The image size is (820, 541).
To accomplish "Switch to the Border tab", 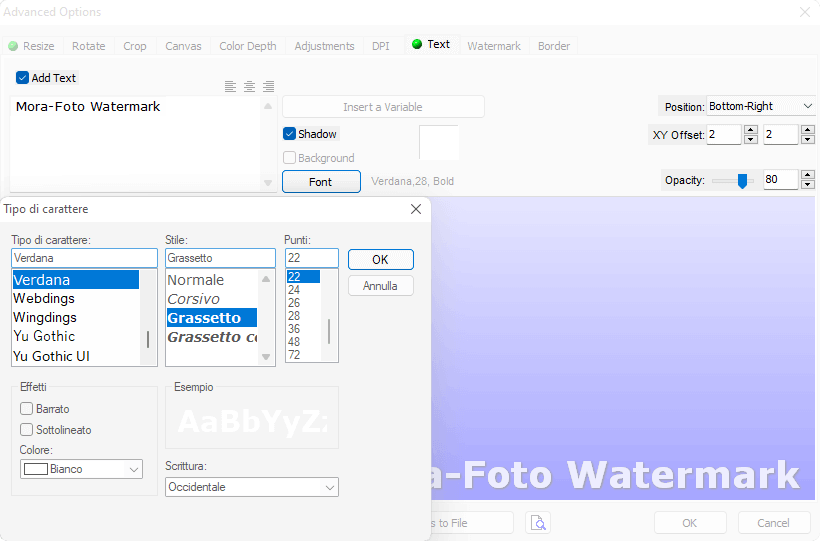I will pos(554,46).
